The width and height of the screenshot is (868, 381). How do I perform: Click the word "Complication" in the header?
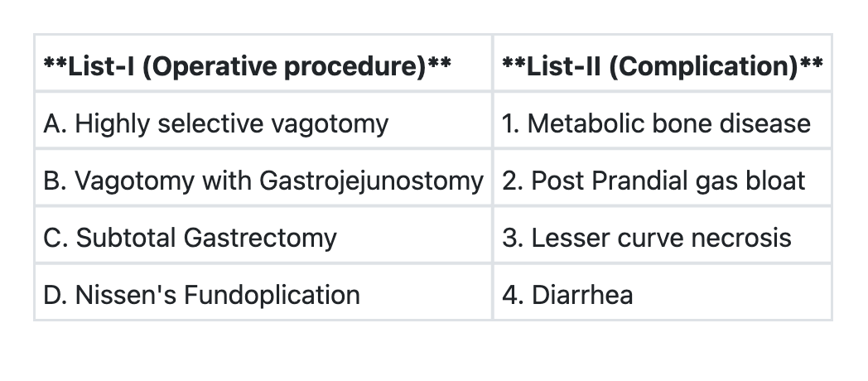702,65
